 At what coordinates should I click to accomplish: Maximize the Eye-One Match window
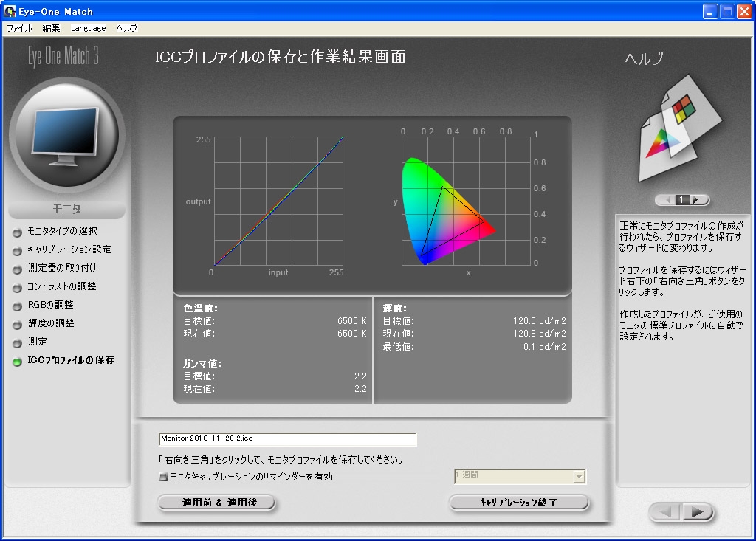tap(727, 11)
